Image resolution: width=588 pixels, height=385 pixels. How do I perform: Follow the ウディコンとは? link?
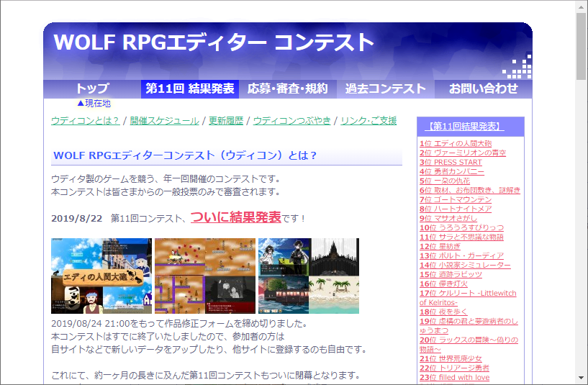86,121
